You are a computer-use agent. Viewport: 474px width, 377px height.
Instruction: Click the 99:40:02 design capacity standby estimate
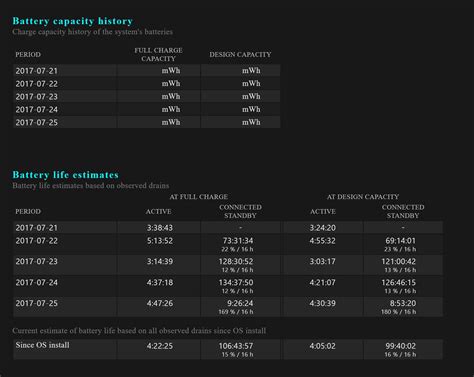pos(401,346)
